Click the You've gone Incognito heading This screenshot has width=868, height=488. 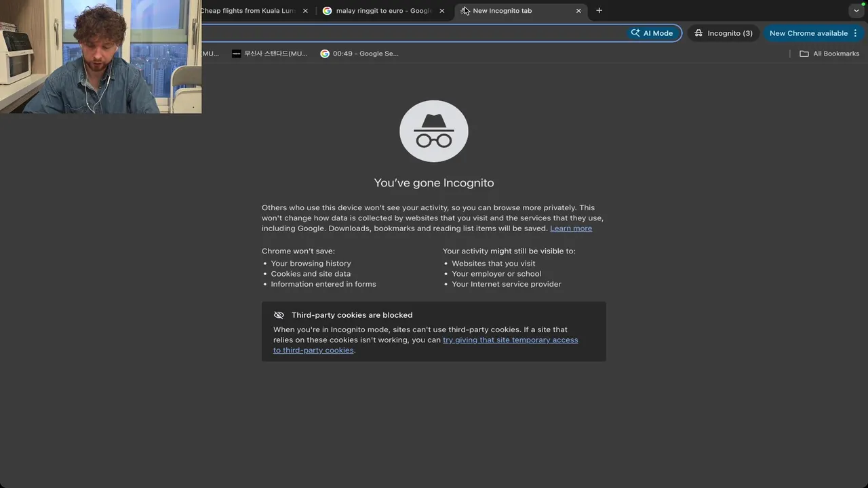point(434,183)
